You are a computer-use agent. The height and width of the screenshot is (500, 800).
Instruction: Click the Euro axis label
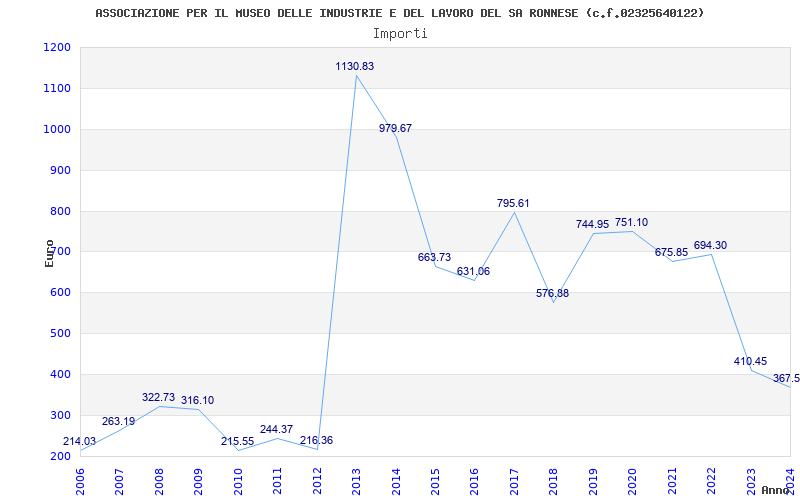(49, 254)
